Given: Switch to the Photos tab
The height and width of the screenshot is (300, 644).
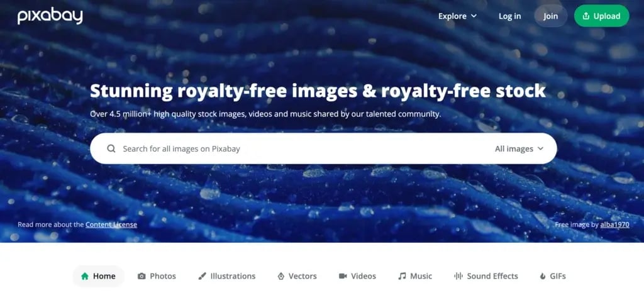Looking at the screenshot, I should click(x=157, y=276).
